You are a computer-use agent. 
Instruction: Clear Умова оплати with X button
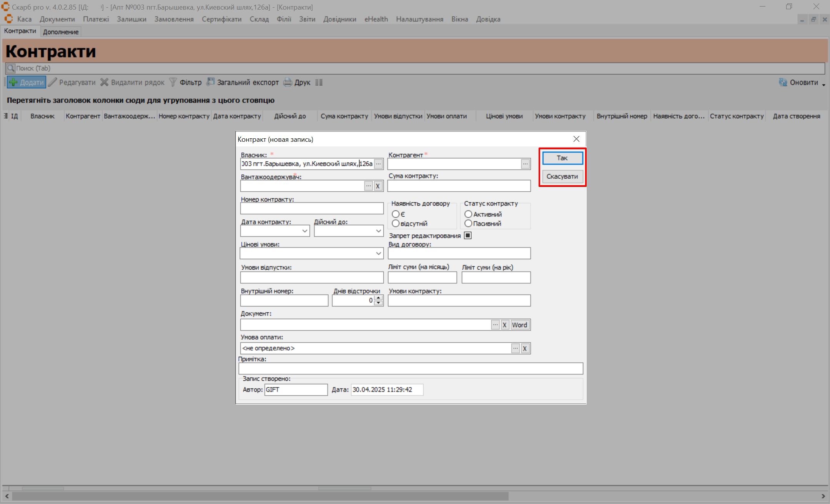(x=525, y=348)
